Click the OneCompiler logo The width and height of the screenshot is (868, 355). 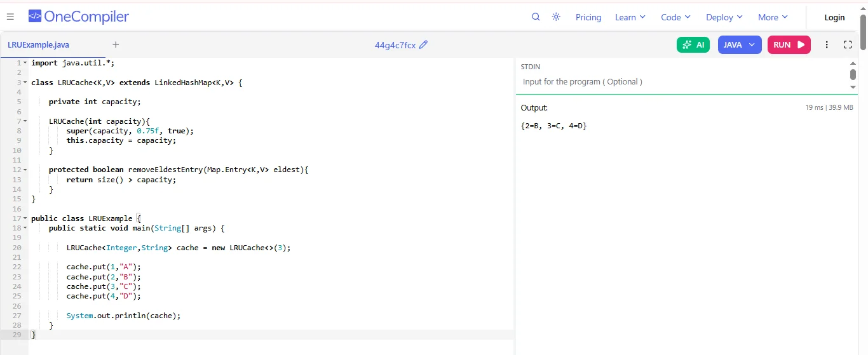(79, 17)
